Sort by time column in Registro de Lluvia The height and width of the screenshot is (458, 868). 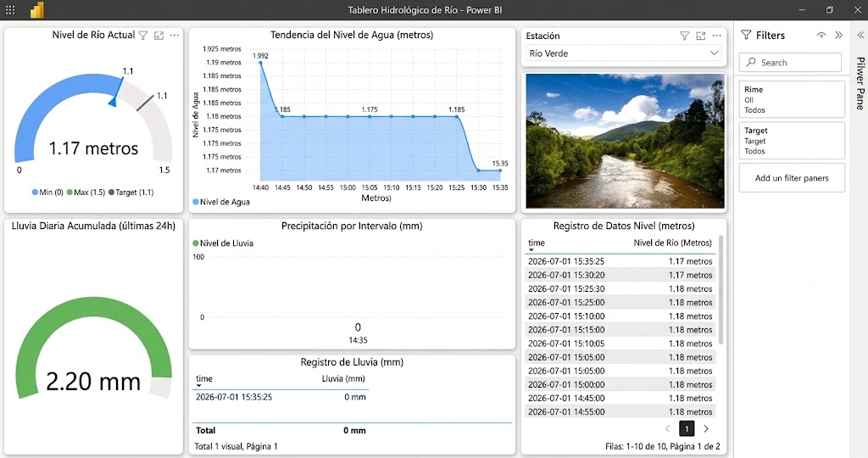click(x=204, y=379)
